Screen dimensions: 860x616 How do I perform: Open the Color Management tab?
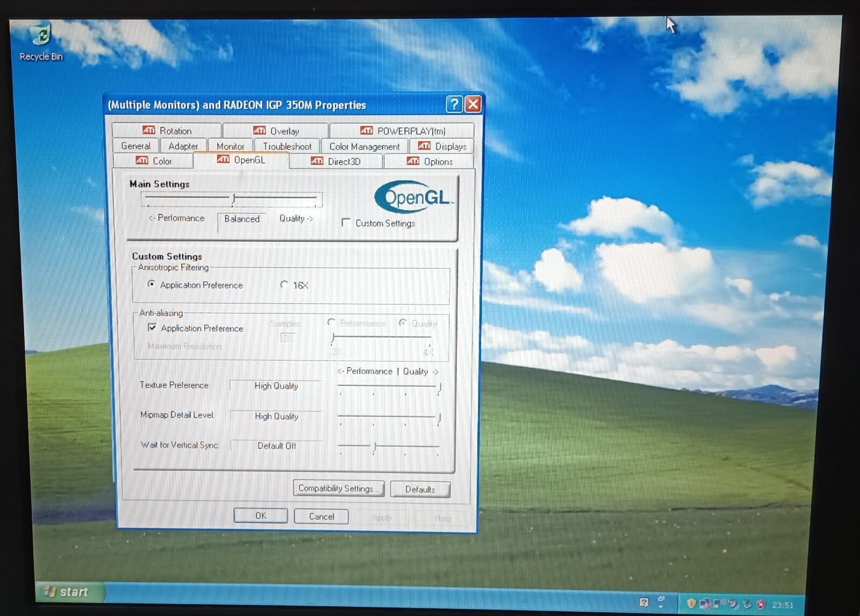364,146
